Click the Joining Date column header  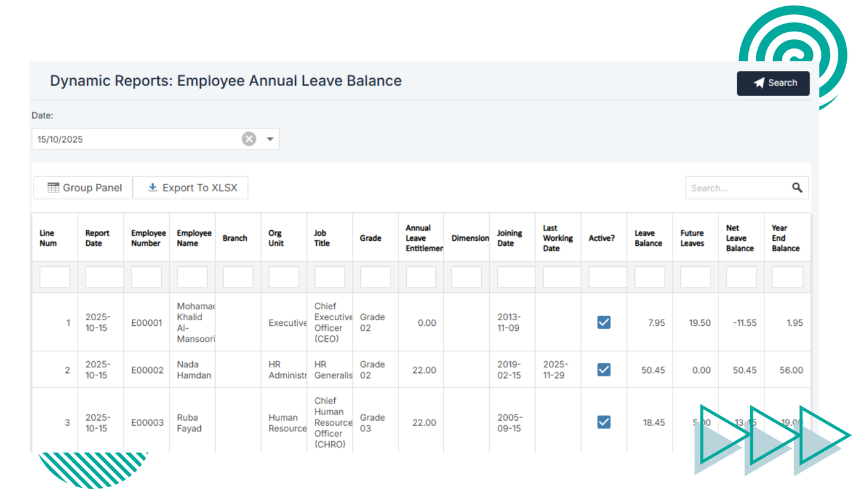click(x=510, y=238)
